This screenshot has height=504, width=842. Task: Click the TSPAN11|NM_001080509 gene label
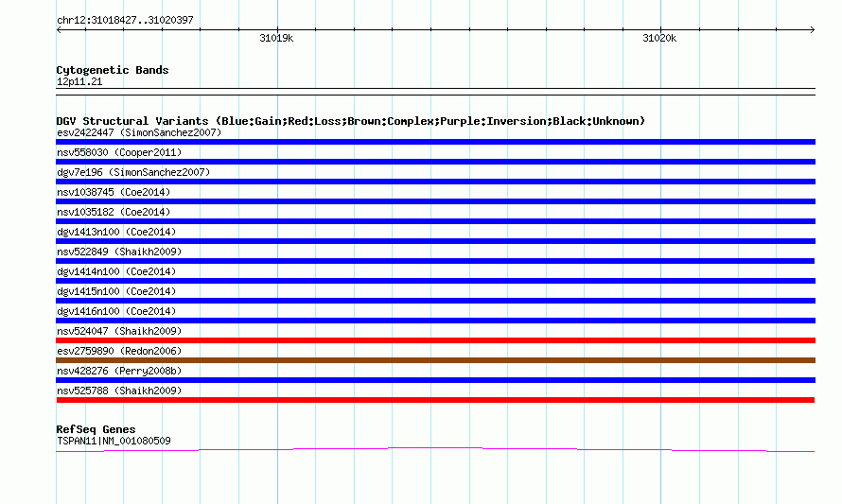click(x=114, y=441)
